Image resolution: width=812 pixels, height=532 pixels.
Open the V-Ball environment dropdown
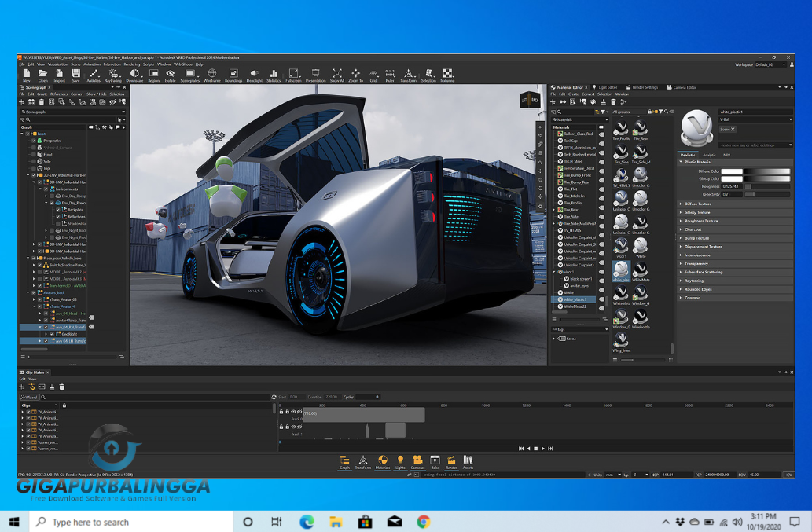pos(790,119)
